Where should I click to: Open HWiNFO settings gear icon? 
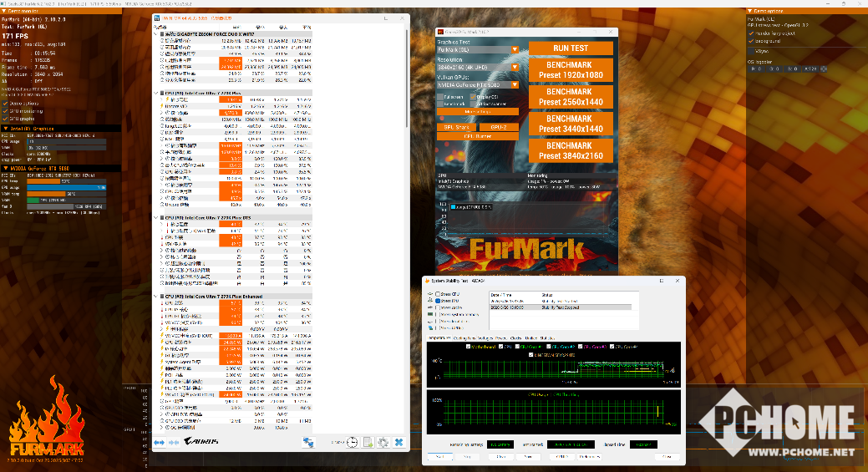pos(383,442)
